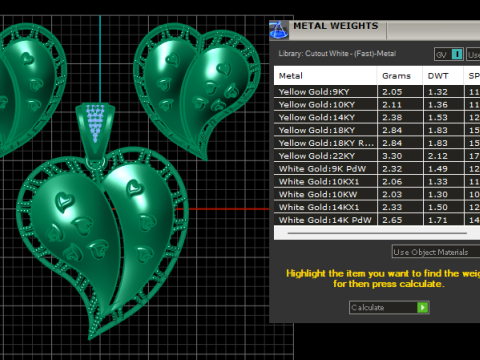The width and height of the screenshot is (480, 360).
Task: Select the large heart pendant model
Action: (103, 243)
